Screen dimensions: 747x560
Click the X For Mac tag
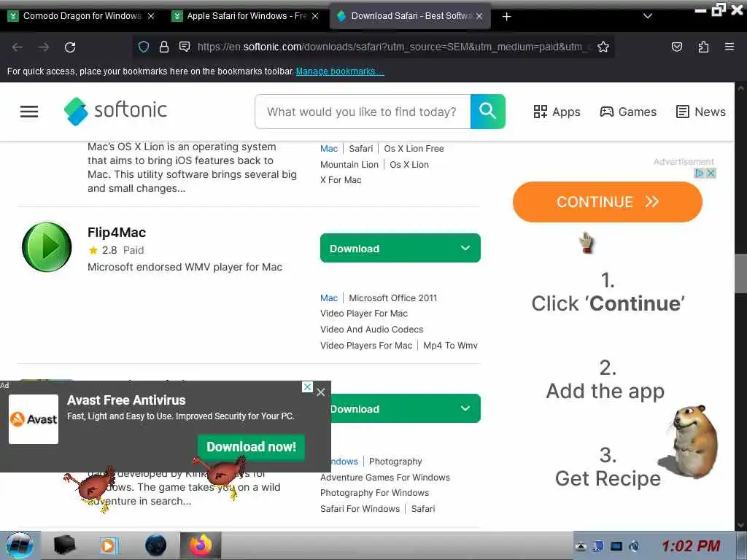click(x=341, y=180)
